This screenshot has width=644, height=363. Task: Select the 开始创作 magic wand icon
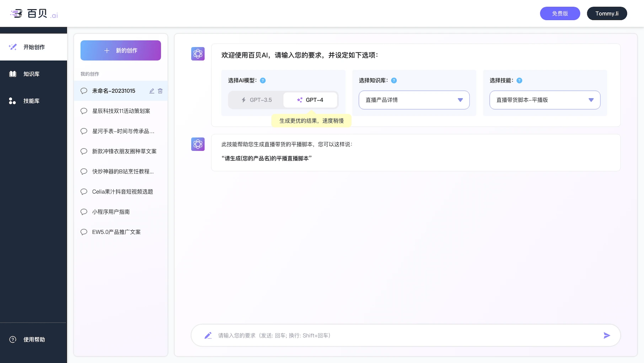[x=13, y=47]
